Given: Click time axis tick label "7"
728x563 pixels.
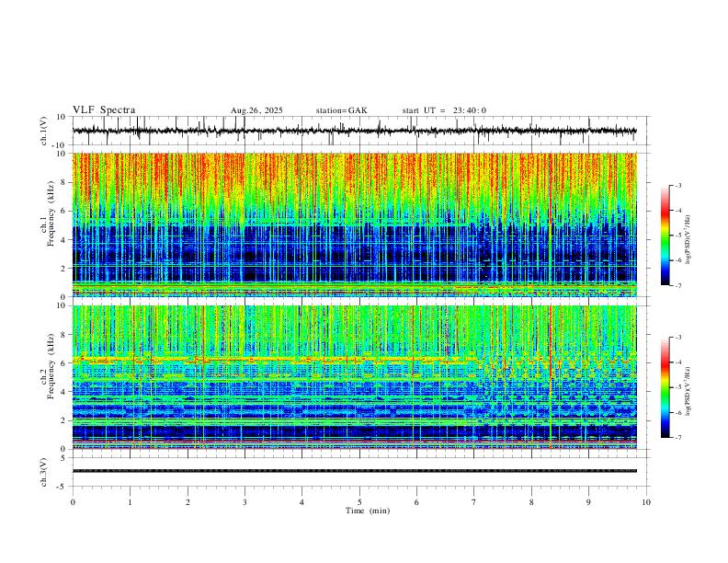Looking at the screenshot, I should (474, 502).
